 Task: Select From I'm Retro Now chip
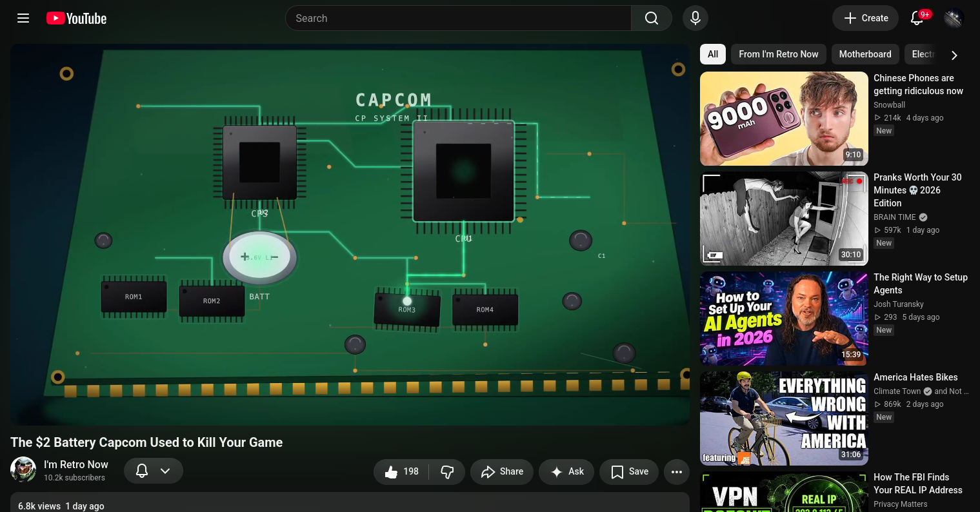coord(778,54)
